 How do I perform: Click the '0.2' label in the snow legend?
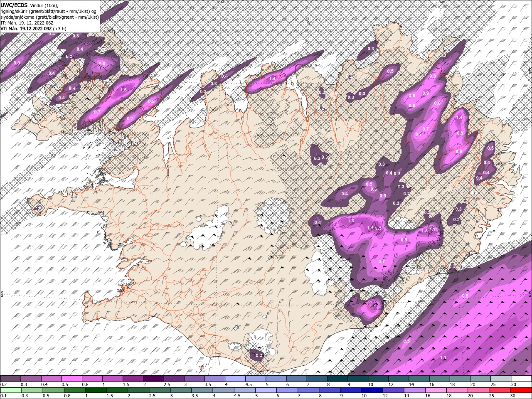pyautogui.click(x=4, y=384)
